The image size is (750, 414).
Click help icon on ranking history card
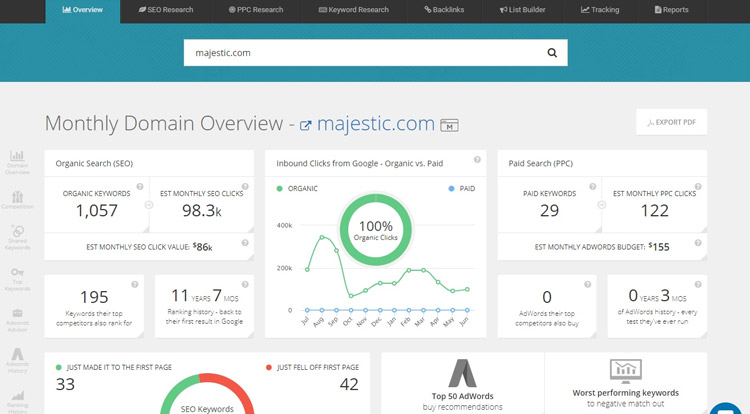click(x=245, y=284)
